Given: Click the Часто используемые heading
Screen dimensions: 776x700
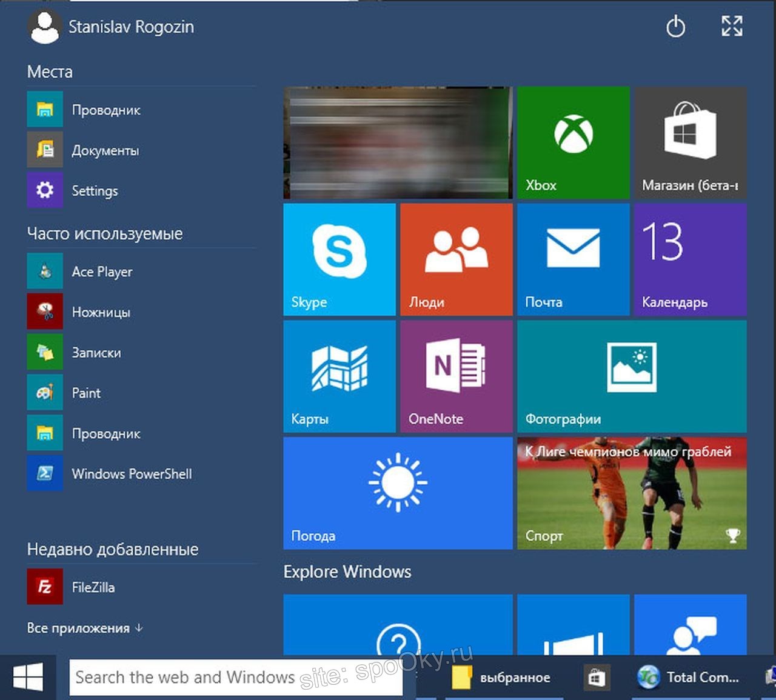Looking at the screenshot, I should (105, 233).
